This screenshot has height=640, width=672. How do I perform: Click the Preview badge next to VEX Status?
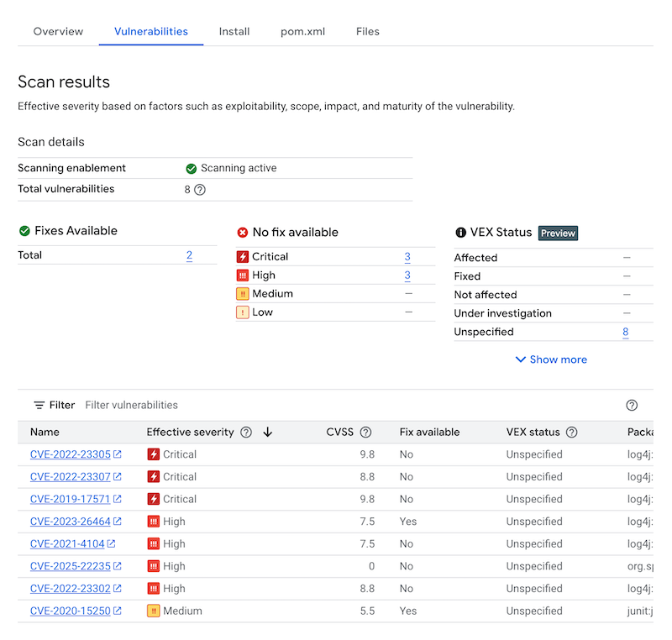coord(558,233)
